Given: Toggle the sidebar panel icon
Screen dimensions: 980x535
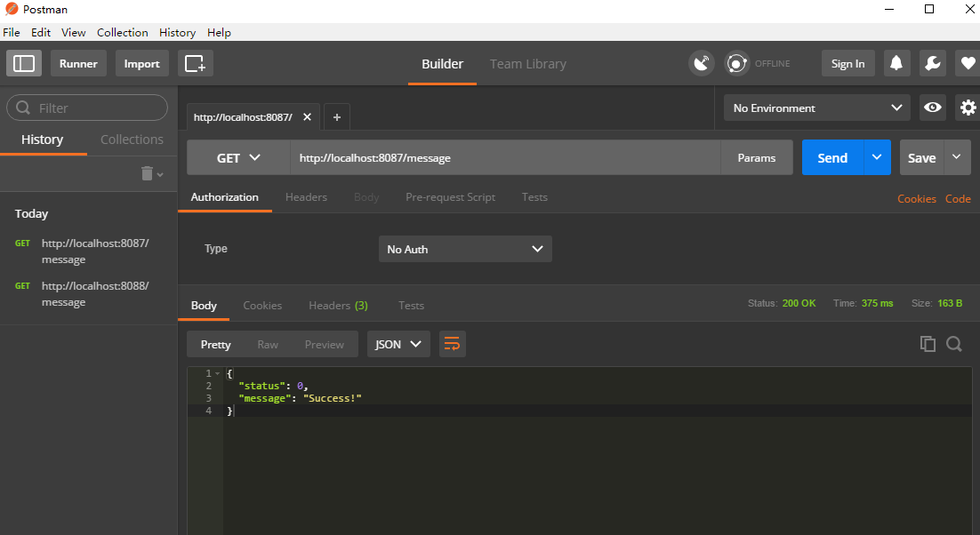Looking at the screenshot, I should 24,63.
